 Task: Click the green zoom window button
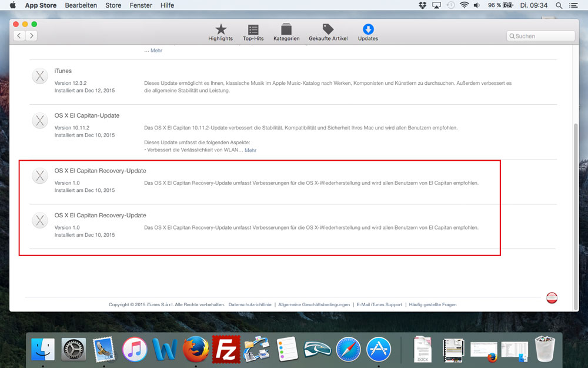pyautogui.click(x=34, y=24)
